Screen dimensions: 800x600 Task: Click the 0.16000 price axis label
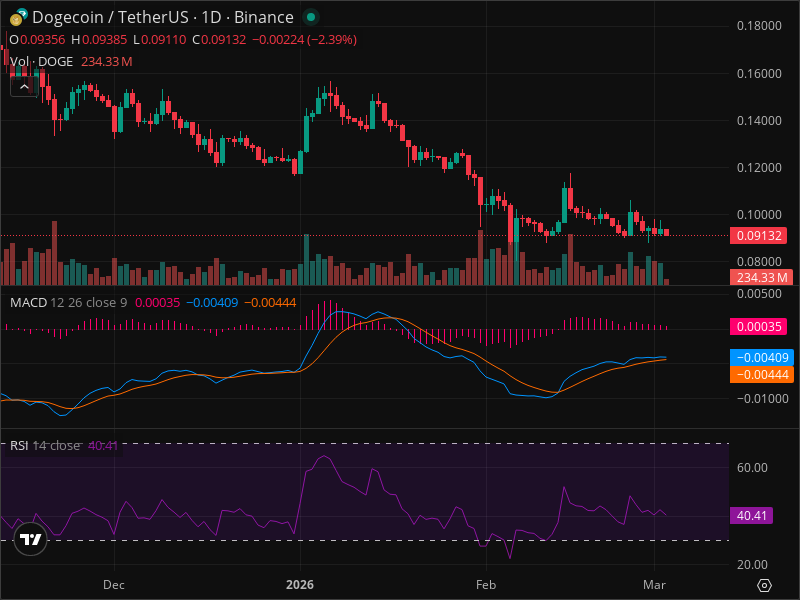click(759, 73)
